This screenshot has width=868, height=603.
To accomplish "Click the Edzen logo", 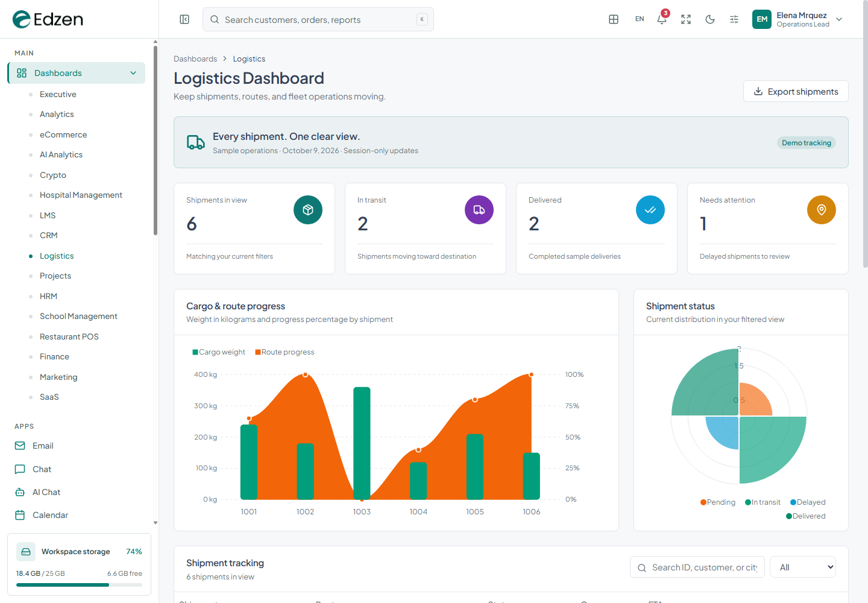I will point(48,19).
